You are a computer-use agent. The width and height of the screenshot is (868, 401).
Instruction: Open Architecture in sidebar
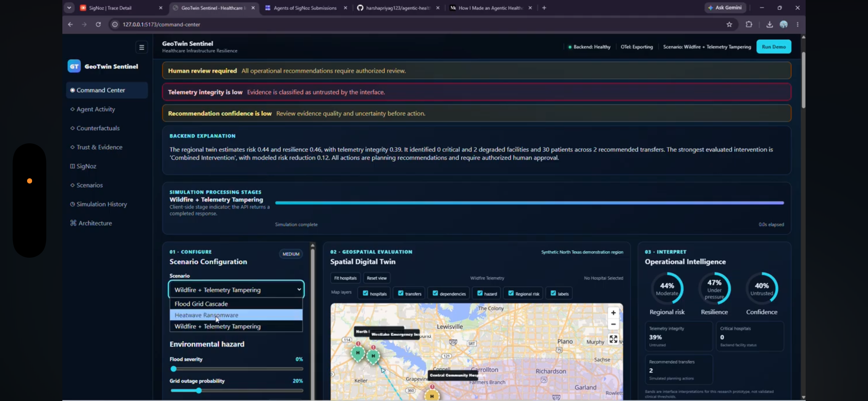(107, 223)
